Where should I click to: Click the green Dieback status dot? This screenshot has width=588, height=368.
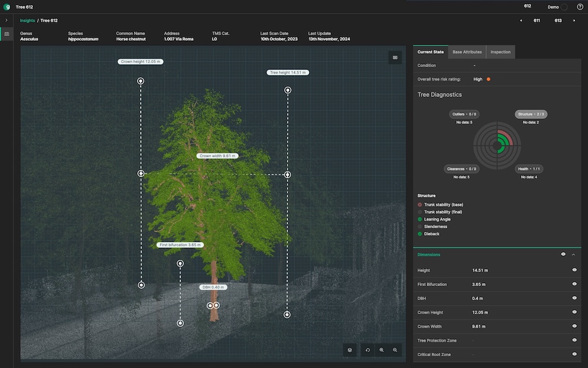(x=420, y=234)
